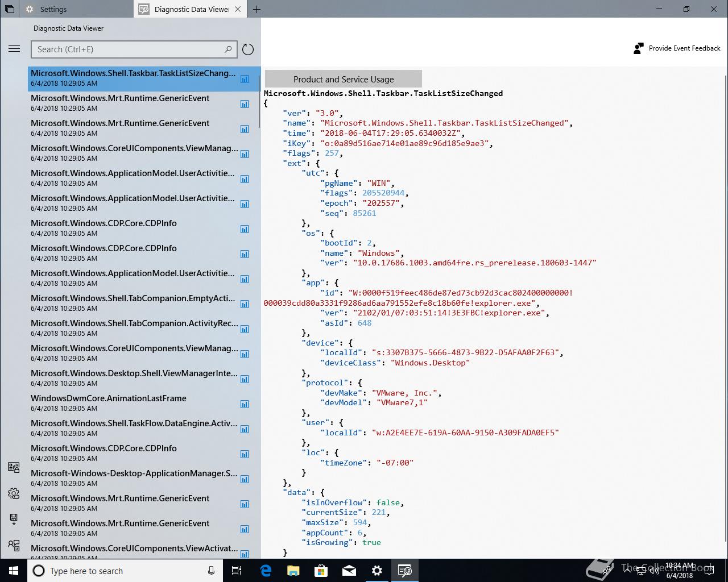Viewport: 728px width, 582px height.
Task: Click the search magnifier icon
Action: (228, 49)
